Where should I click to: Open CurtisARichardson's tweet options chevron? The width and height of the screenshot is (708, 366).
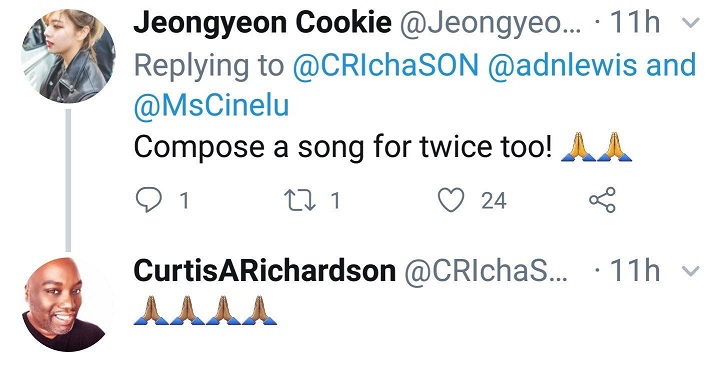point(691,271)
